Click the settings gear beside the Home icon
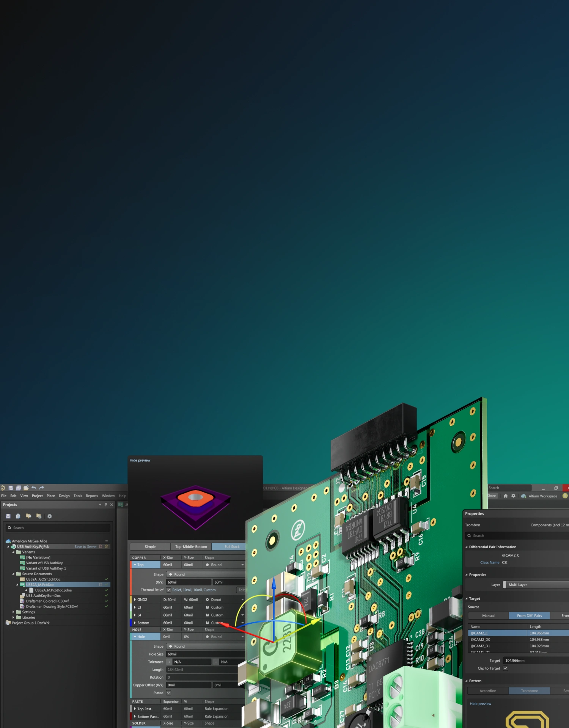Image resolution: width=569 pixels, height=728 pixels. pos(514,496)
